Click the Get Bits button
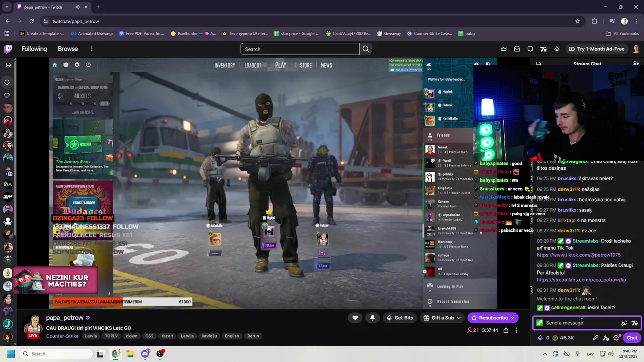The width and height of the screenshot is (644, 362). coord(399,318)
